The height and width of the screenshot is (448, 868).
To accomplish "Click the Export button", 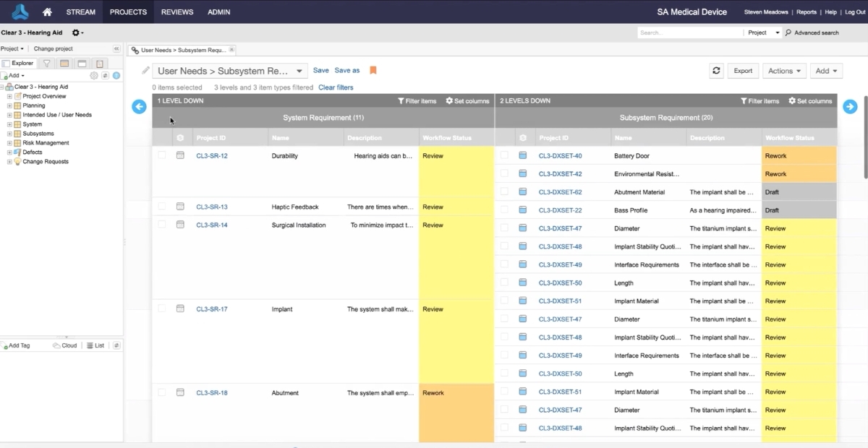I will [743, 70].
